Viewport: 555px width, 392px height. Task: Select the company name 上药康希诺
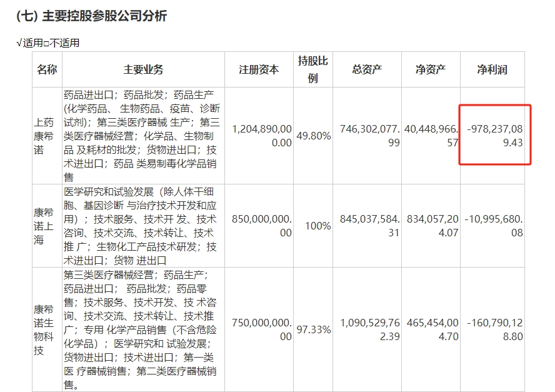(44, 136)
